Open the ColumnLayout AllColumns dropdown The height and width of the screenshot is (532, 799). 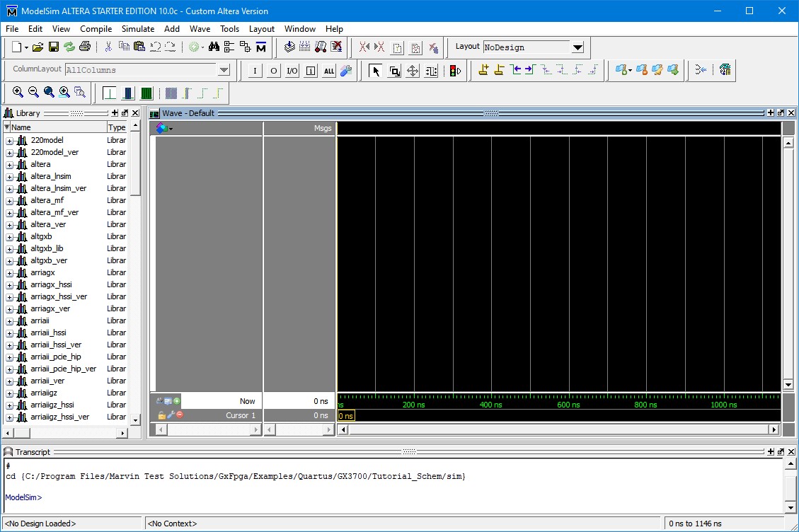click(224, 70)
